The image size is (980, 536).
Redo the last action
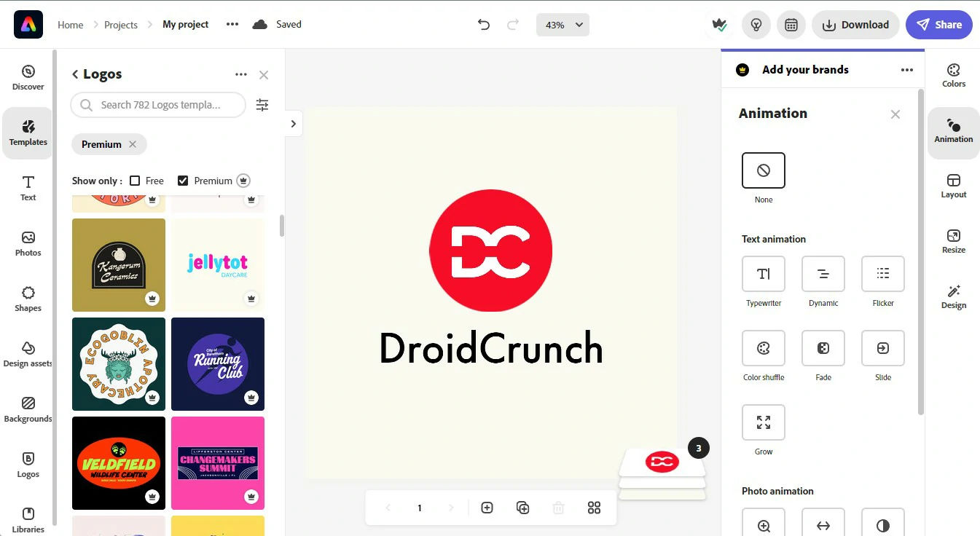tap(513, 25)
